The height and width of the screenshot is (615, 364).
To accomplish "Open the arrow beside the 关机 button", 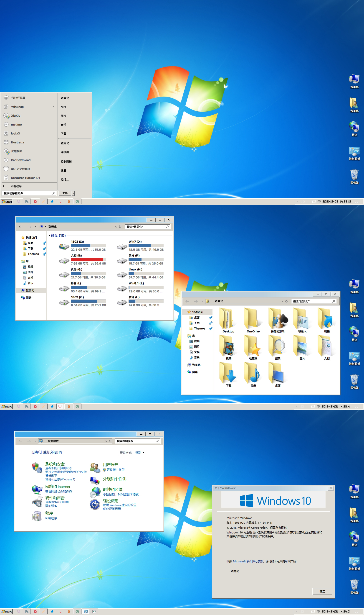I will (73, 193).
